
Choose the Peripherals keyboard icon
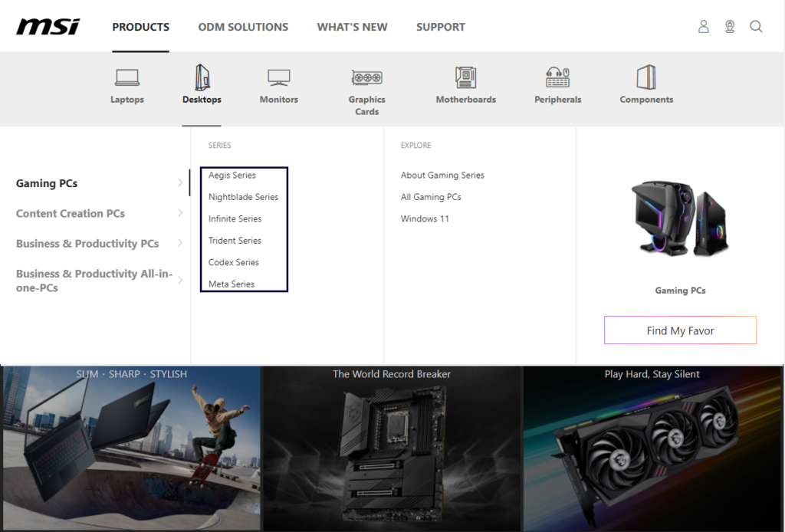(x=557, y=77)
